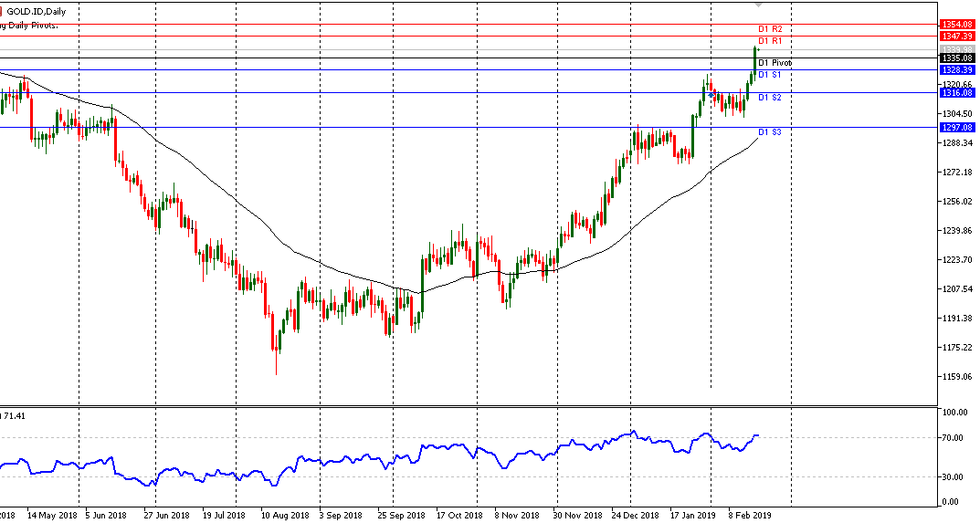This screenshot has width=980, height=523.
Task: Click the 24 Dec 2018 date label
Action: coord(636,516)
